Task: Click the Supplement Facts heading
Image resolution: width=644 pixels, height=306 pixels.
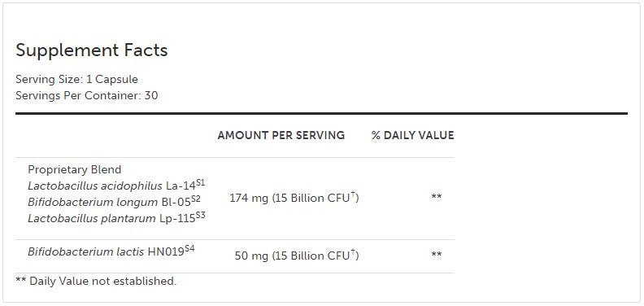Action: pyautogui.click(x=92, y=50)
